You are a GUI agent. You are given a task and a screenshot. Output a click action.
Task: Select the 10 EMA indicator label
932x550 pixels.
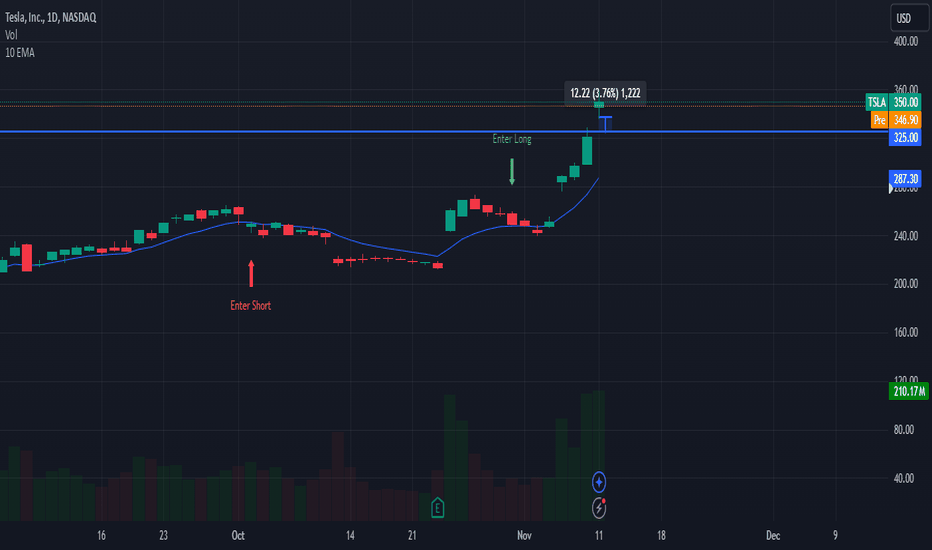point(20,53)
